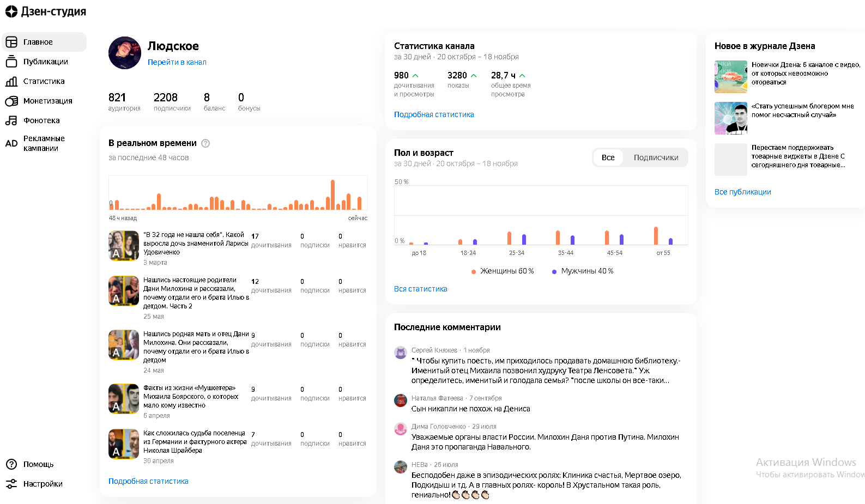
Task: Open Подробная статистика under channel statistics
Action: [434, 114]
